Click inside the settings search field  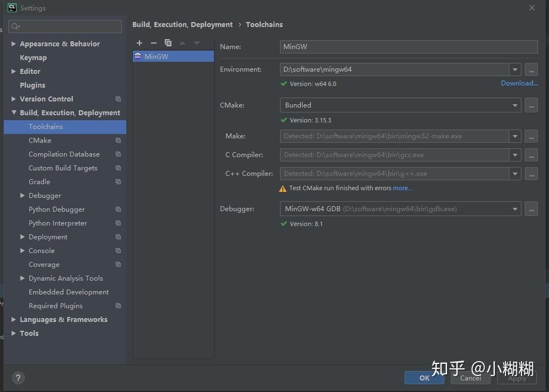click(64, 26)
